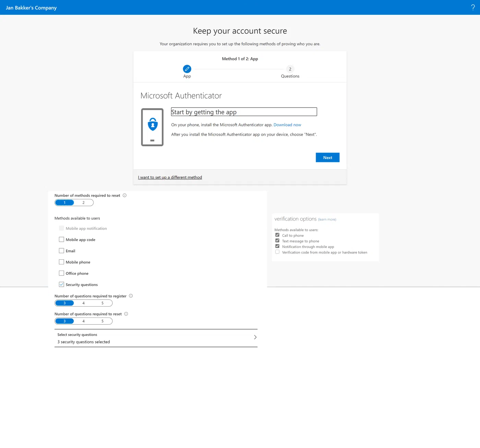
Task: Click the Keep your account secure heading
Action: pos(240,31)
